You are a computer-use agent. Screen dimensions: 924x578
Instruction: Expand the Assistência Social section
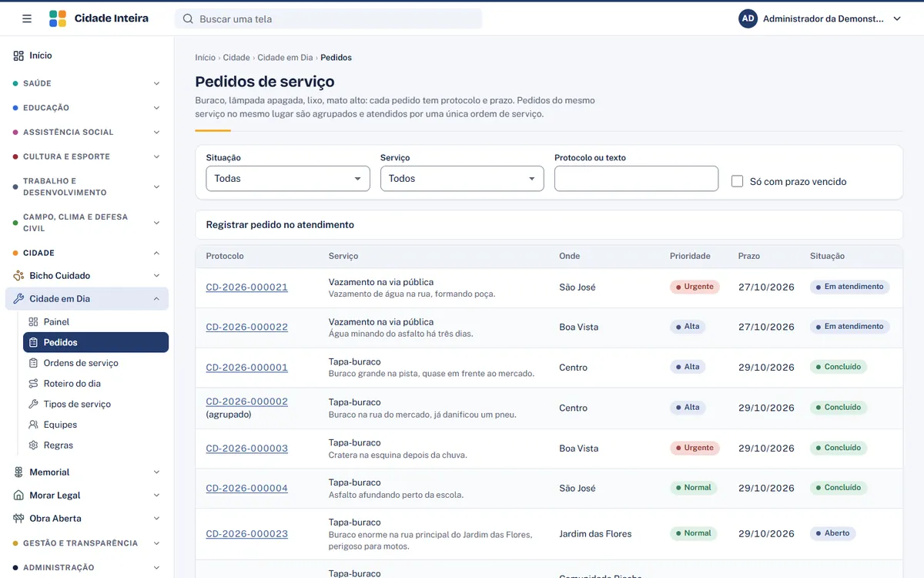pos(87,133)
